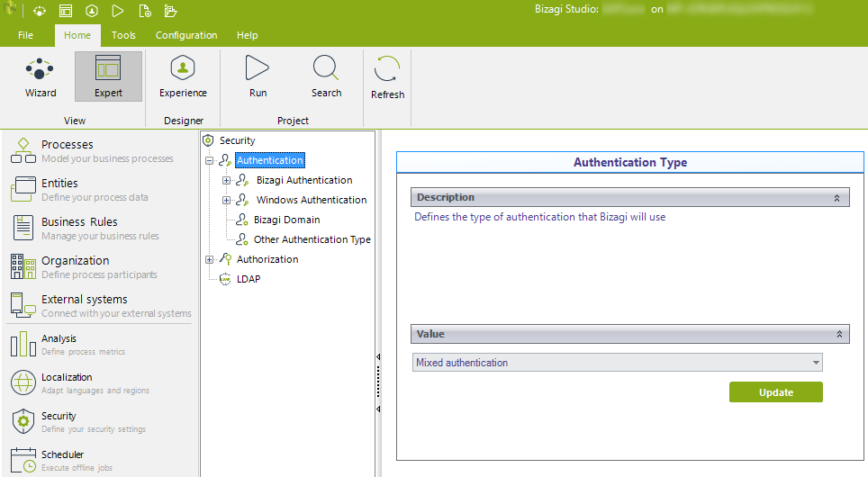868x477 pixels.
Task: Expand the Windows Authentication node
Action: [226, 201]
